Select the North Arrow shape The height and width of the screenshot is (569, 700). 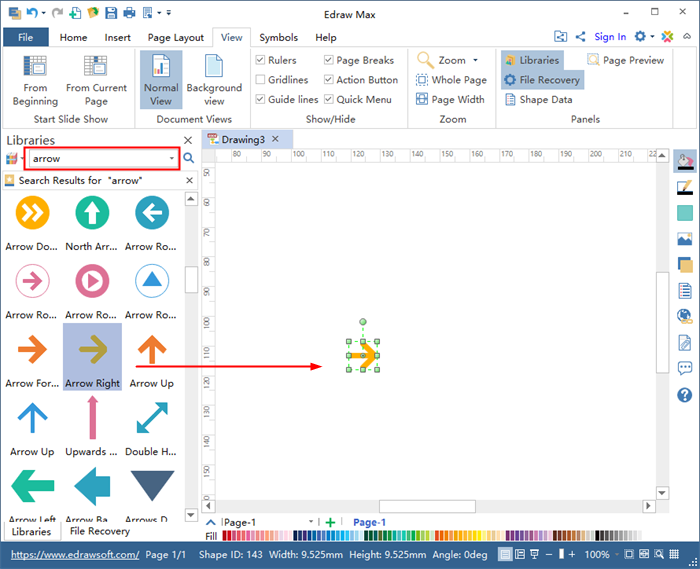pos(92,223)
